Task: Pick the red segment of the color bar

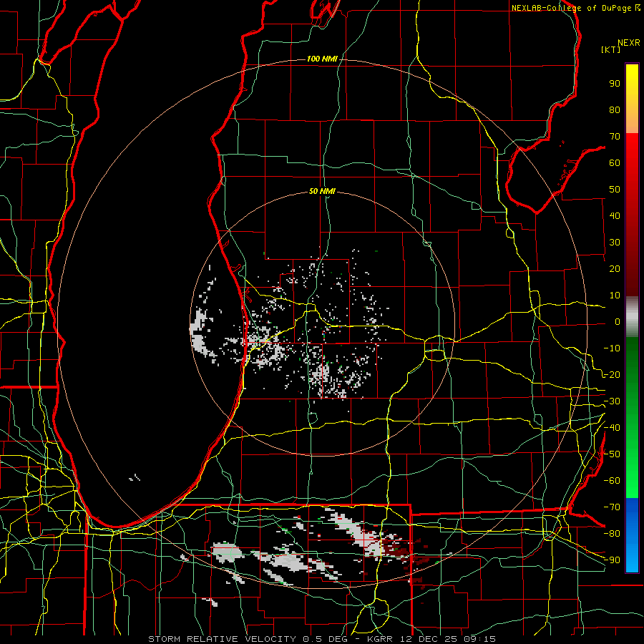Action: click(632, 215)
